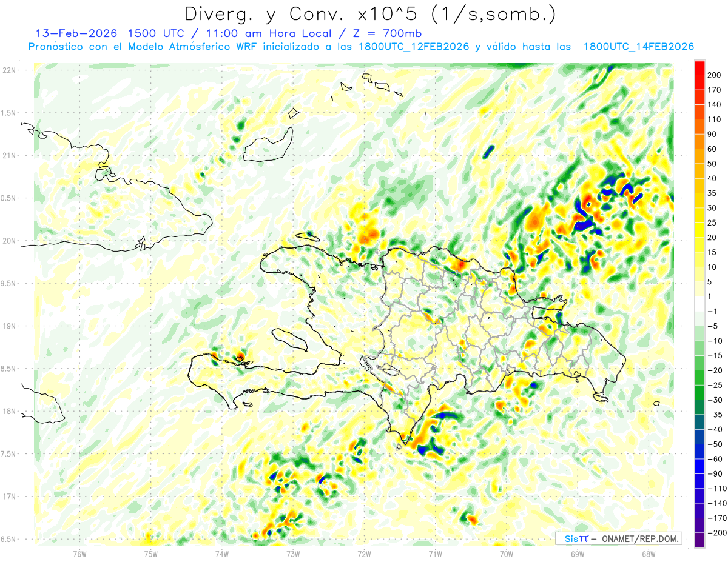Image resolution: width=728 pixels, height=562 pixels.
Task: Click the '-140' colorbar value
Action: [x=718, y=503]
